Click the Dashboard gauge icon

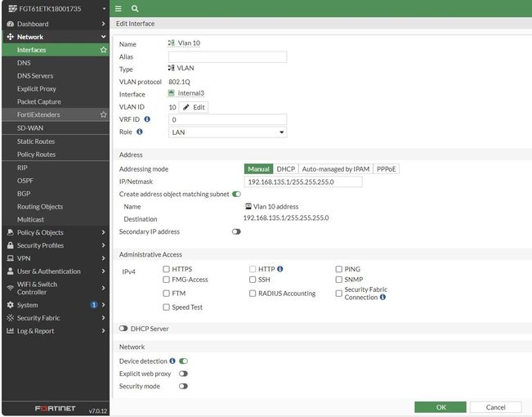tap(10, 24)
